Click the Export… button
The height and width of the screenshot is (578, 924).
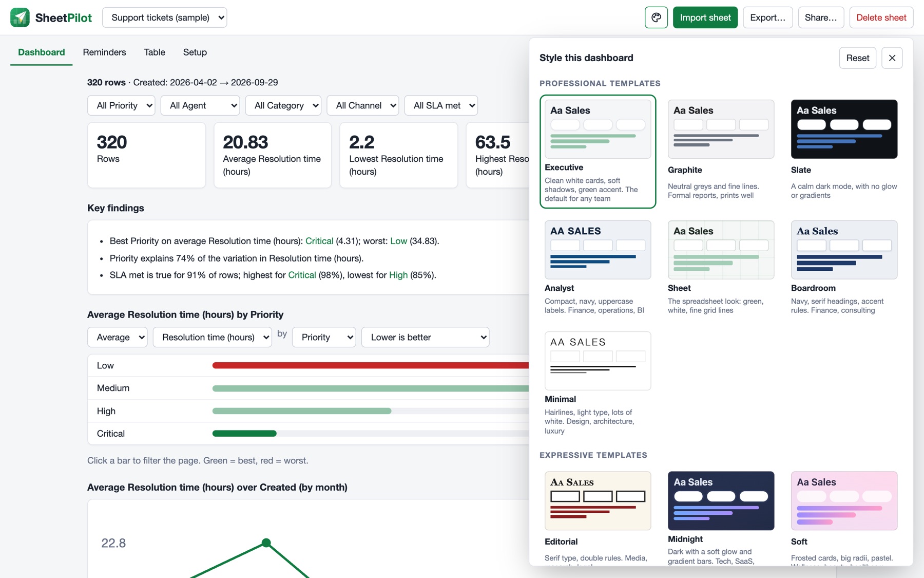(768, 17)
